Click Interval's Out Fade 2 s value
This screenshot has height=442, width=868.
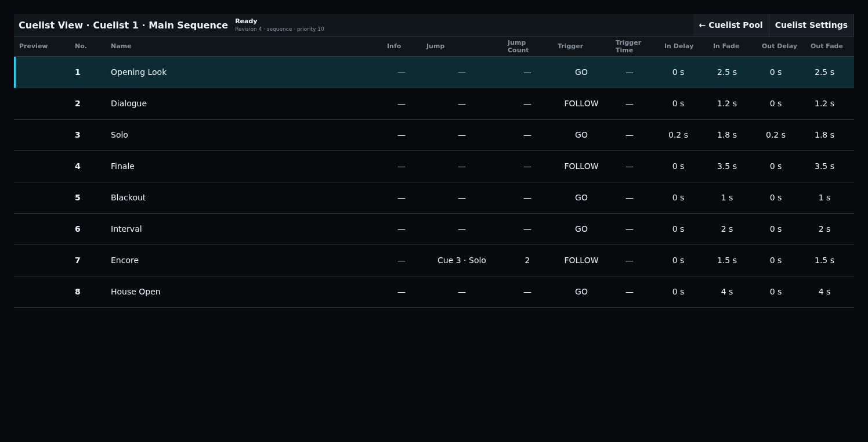pos(824,229)
